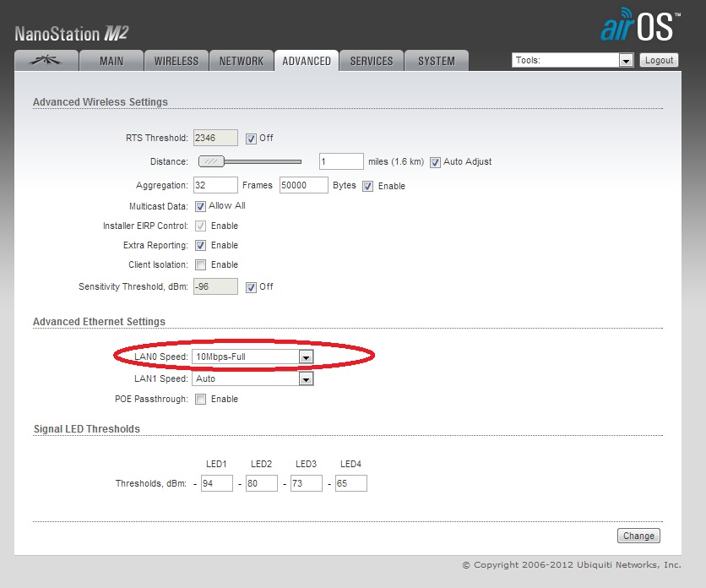Click the LED1 threshold input field

[x=216, y=483]
